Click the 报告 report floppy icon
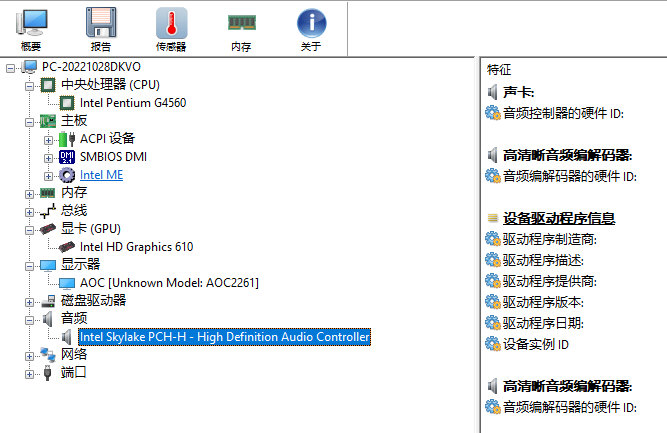This screenshot has width=667, height=433. (x=101, y=29)
